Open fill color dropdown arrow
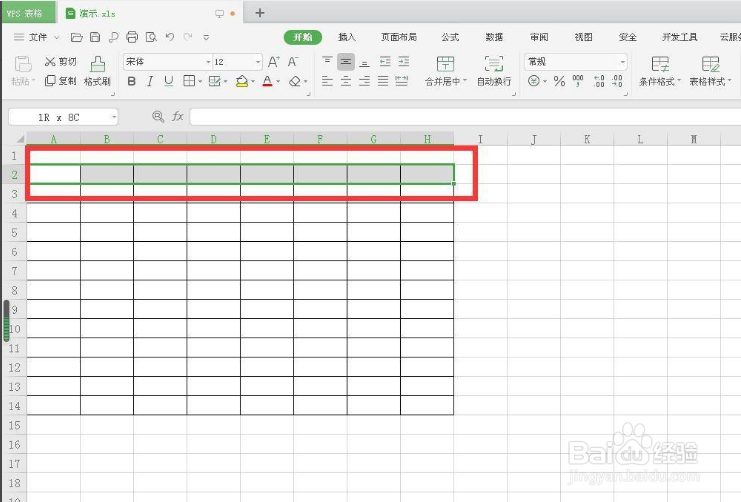741x502 pixels. 253,82
